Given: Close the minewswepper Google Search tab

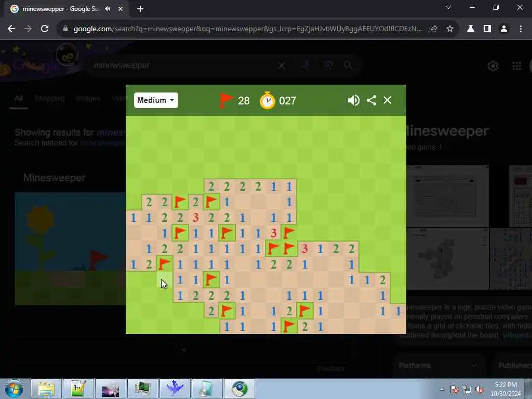Looking at the screenshot, I should click(121, 9).
